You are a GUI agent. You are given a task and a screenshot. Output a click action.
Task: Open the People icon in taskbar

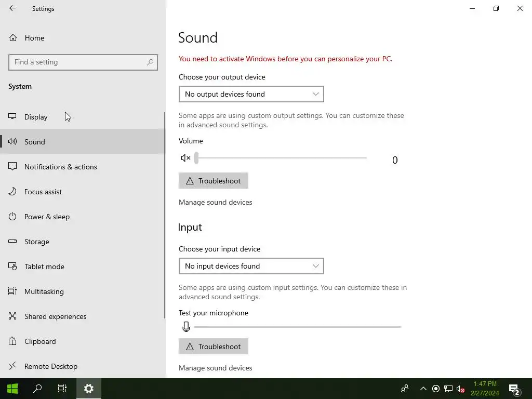[x=404, y=389]
